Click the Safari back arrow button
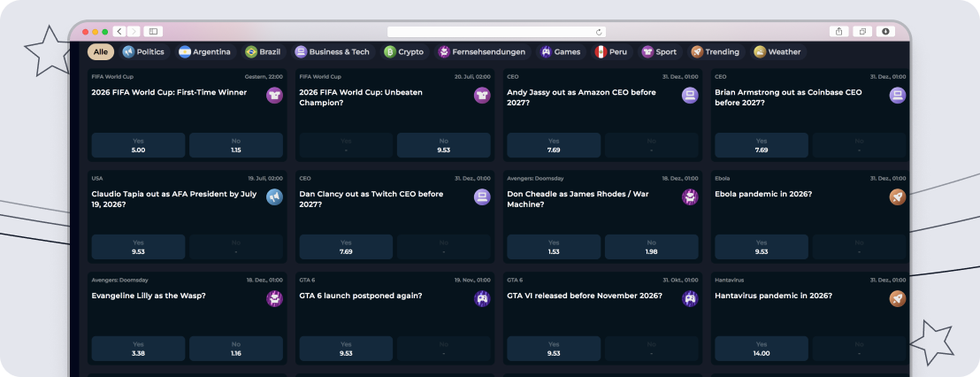Viewport: 980px width, 377px height. (119, 31)
